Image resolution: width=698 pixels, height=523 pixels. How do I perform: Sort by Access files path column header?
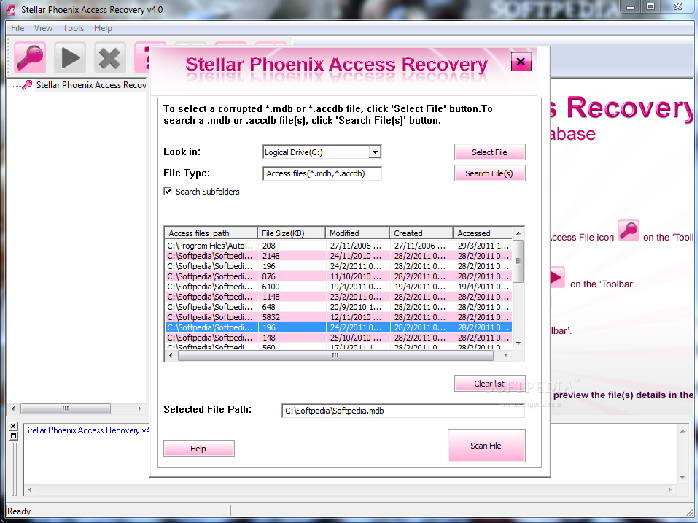[x=211, y=233]
